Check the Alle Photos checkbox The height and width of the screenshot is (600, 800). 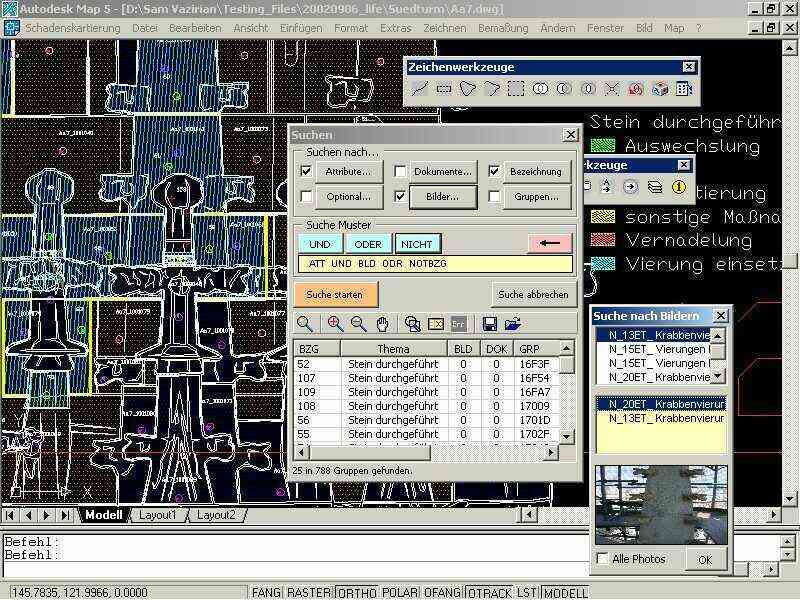[602, 558]
